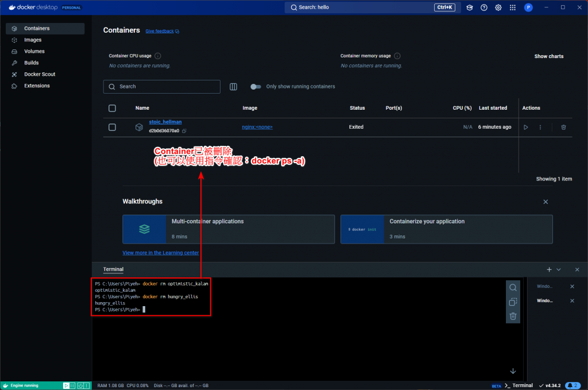Search in the terminal output
Image resolution: width=588 pixels, height=390 pixels.
513,288
